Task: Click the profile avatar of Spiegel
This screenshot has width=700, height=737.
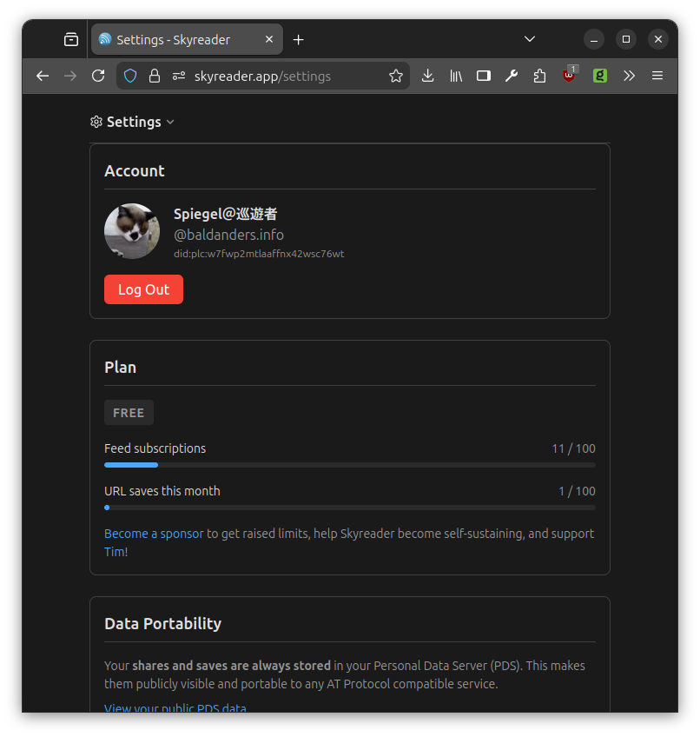Action: pos(132,230)
